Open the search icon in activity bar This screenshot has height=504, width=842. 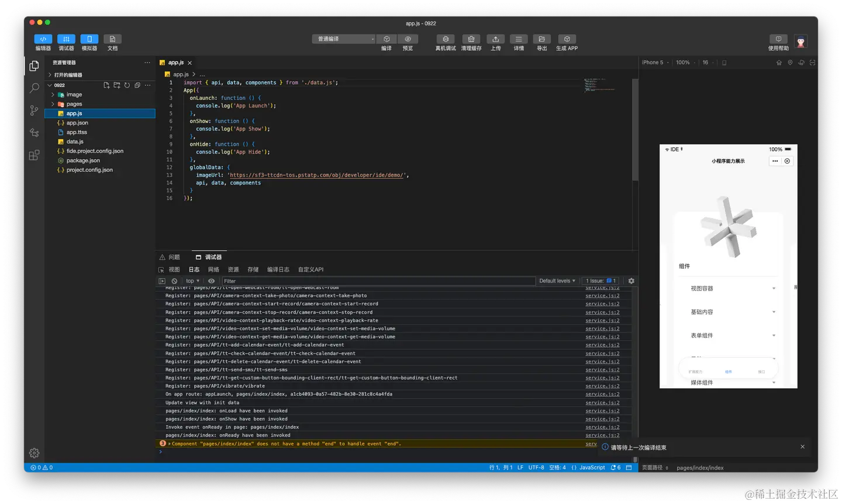pyautogui.click(x=34, y=88)
